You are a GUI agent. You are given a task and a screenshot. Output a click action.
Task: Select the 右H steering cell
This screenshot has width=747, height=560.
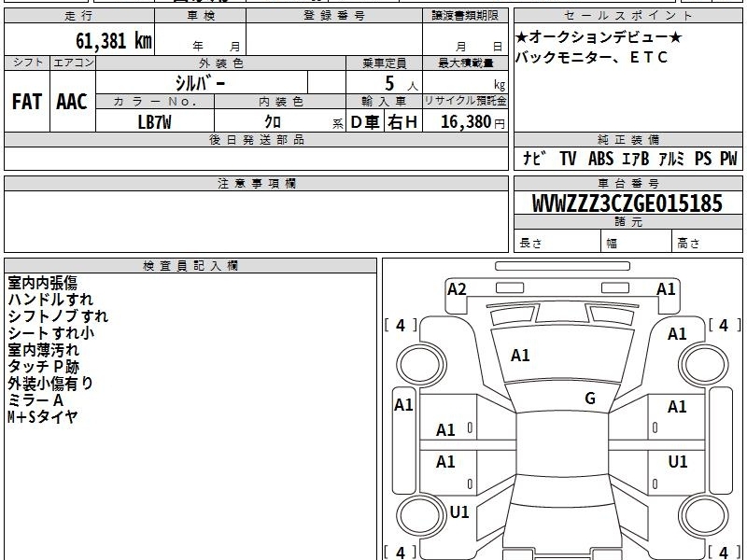pyautogui.click(x=403, y=122)
